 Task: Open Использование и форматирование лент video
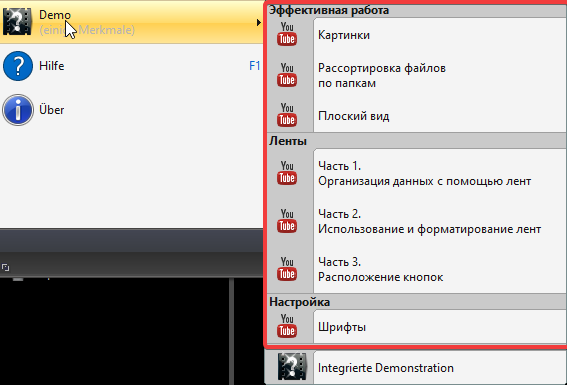430,229
